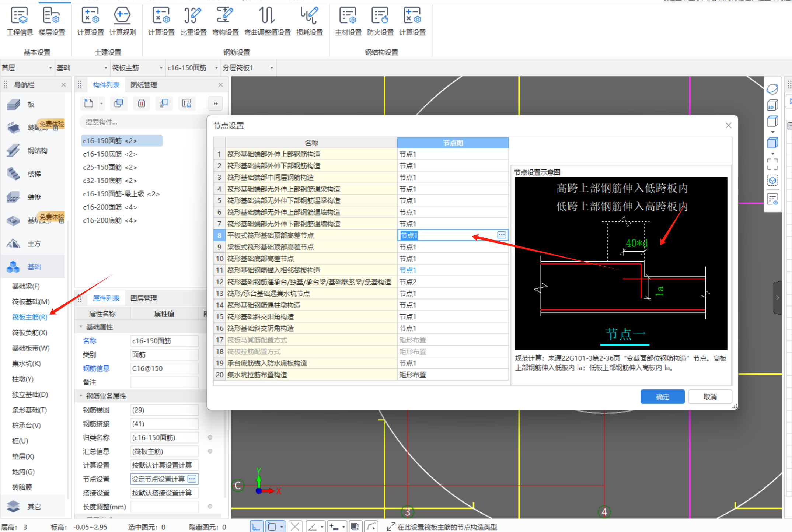Image resolution: width=792 pixels, height=532 pixels.
Task: Select 装修 in navigation bar
Action: click(33, 197)
